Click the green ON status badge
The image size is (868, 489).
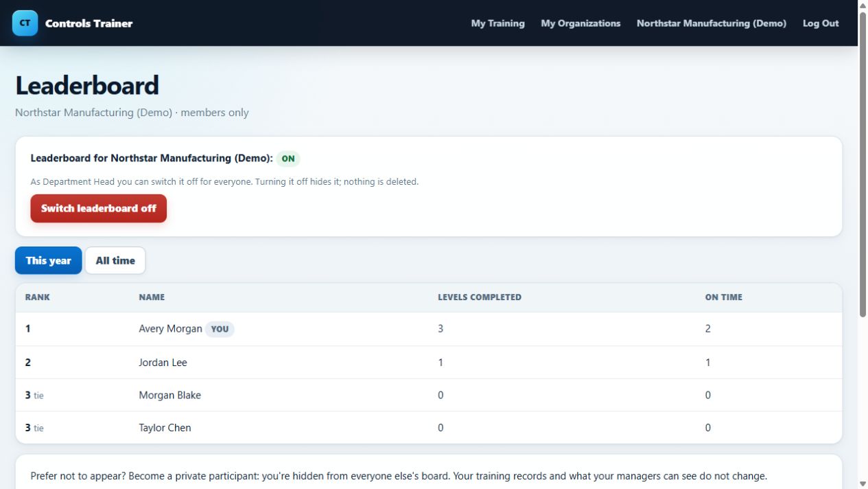[x=288, y=159]
